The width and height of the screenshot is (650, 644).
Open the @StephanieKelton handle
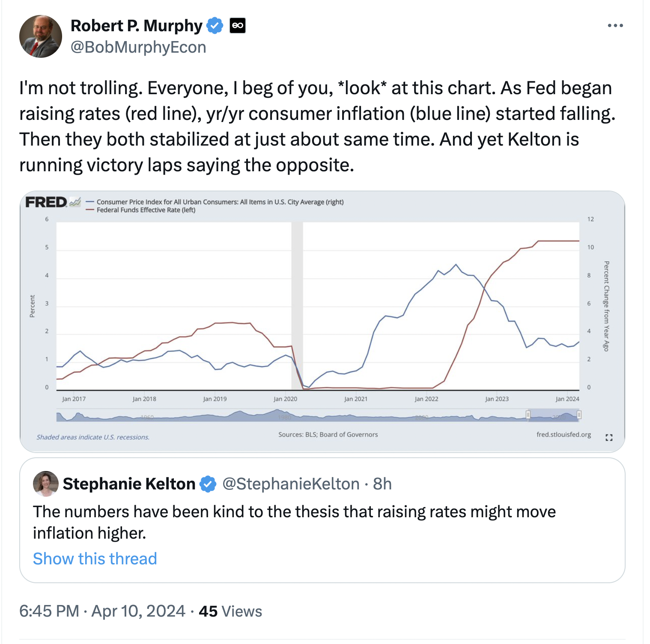(291, 484)
